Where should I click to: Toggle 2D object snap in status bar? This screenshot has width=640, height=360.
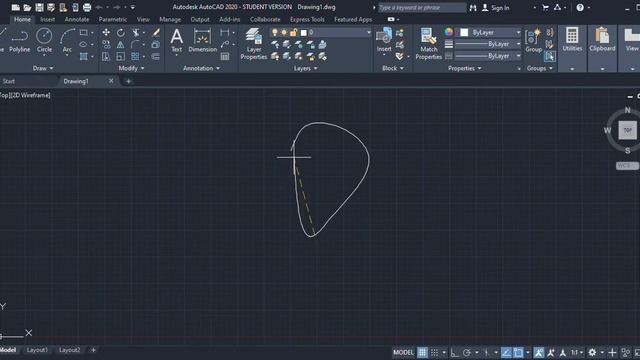tap(518, 352)
